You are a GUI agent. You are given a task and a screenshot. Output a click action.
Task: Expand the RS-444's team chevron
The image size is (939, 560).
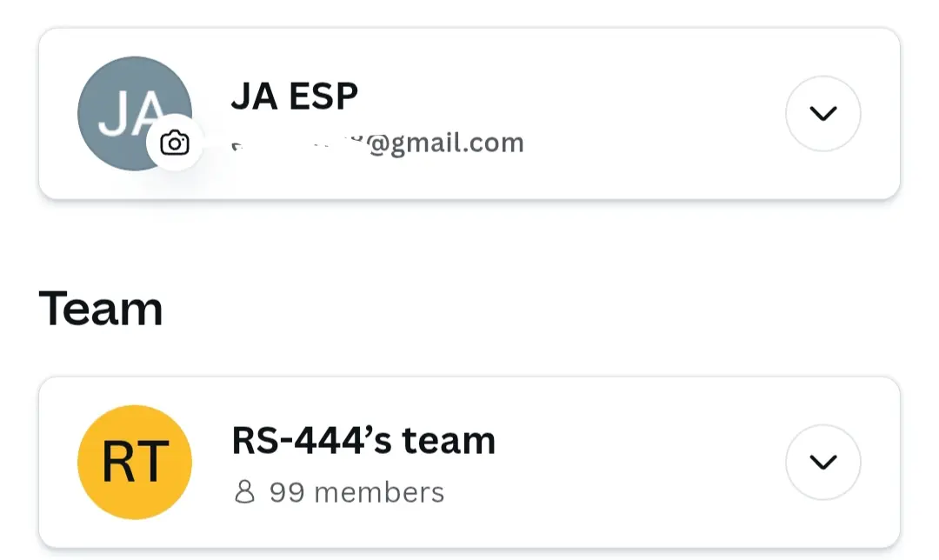(822, 462)
